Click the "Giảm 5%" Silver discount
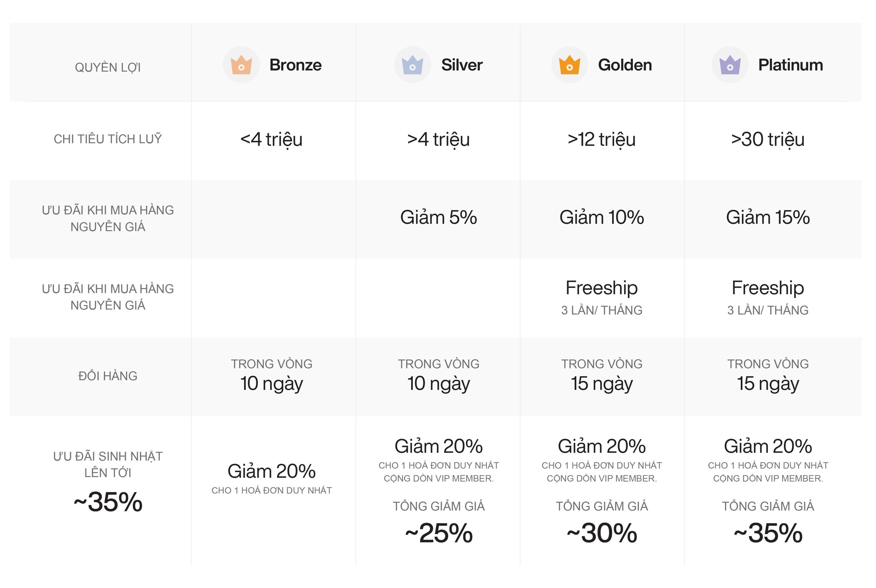 point(438,217)
